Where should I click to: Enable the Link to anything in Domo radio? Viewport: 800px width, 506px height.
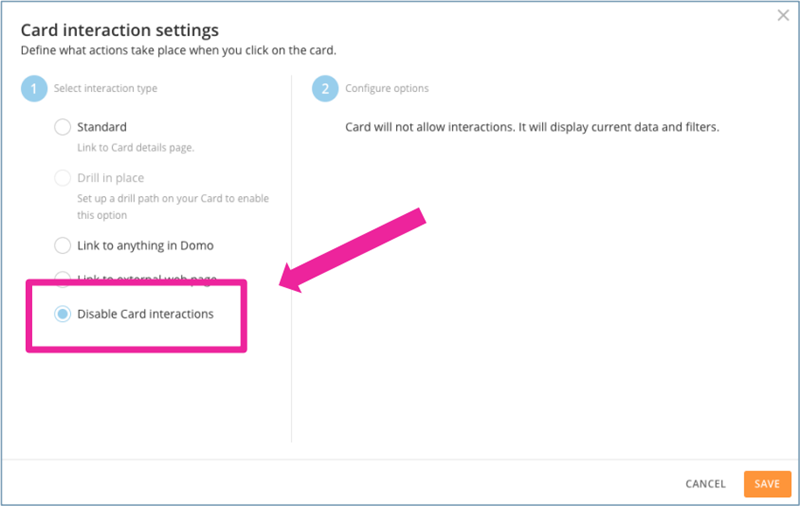(x=63, y=245)
